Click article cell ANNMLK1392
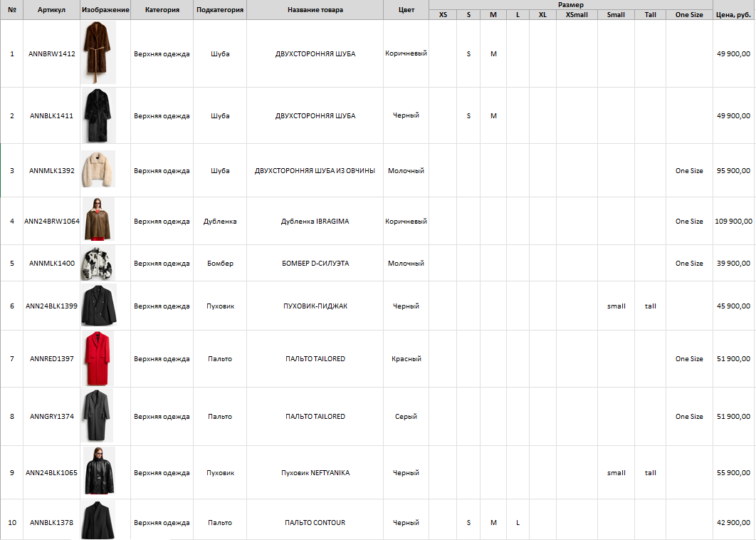 tap(51, 170)
